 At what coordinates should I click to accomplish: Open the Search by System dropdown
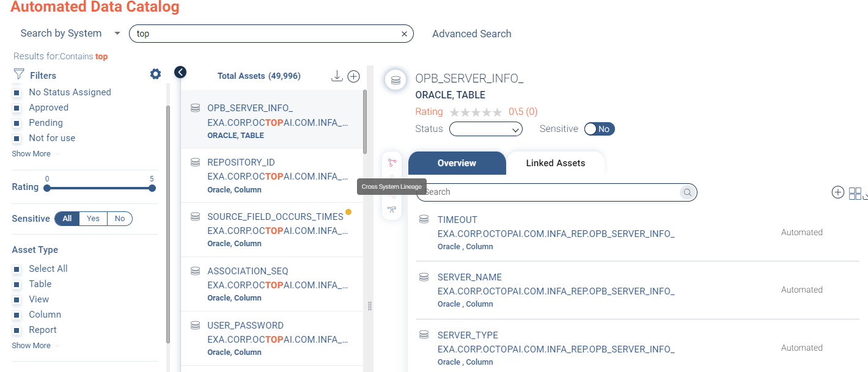pyautogui.click(x=70, y=34)
